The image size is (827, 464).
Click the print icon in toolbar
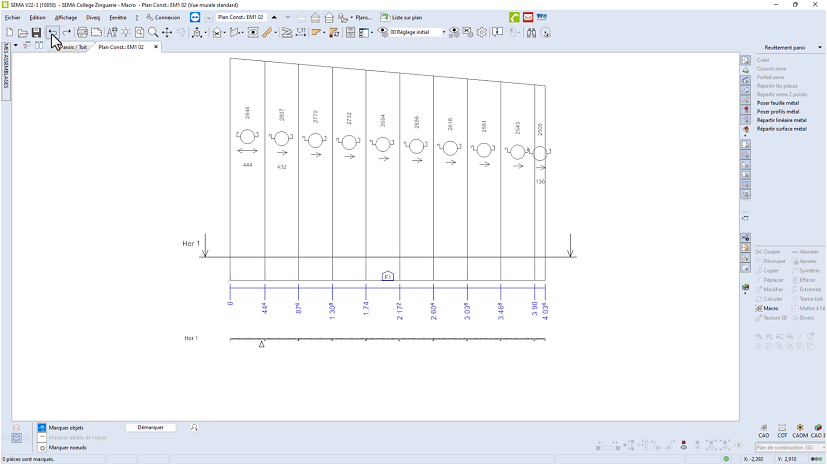pyautogui.click(x=82, y=33)
